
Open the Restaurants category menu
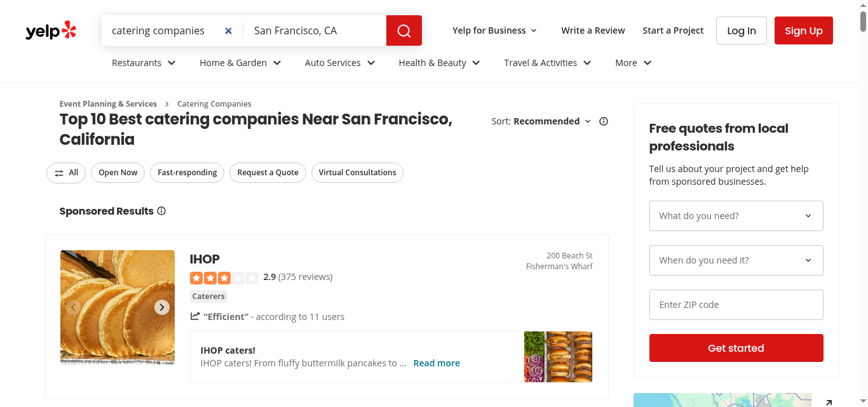(x=144, y=63)
